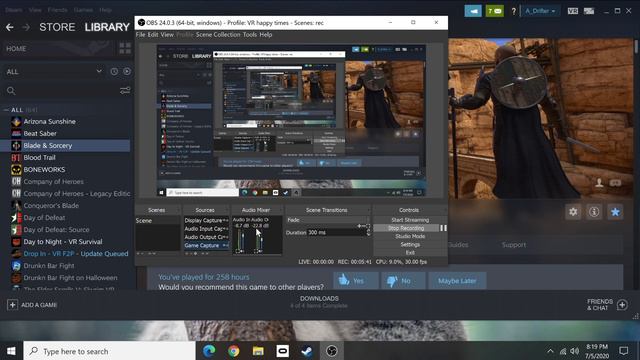Click the Steam back arrow
Viewport: 640px width, 360px height.
[x=10, y=27]
